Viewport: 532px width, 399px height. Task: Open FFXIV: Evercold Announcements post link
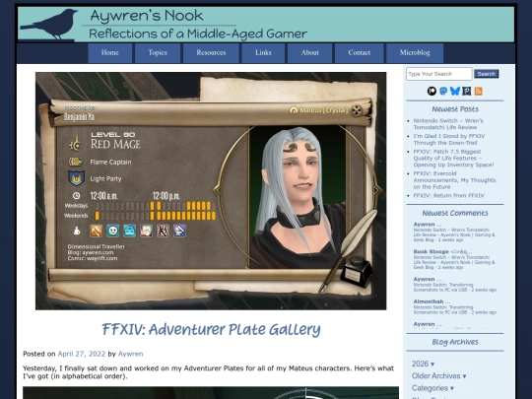(454, 180)
